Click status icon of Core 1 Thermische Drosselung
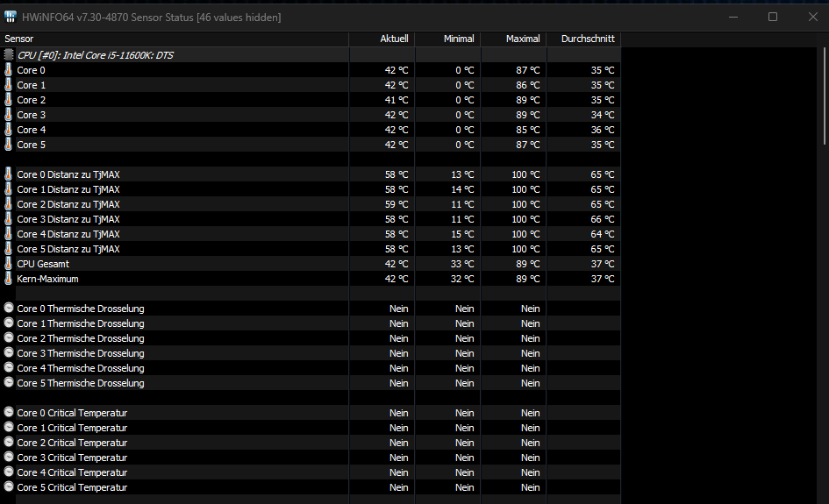Screen dimensions: 829x504 coord(9,323)
